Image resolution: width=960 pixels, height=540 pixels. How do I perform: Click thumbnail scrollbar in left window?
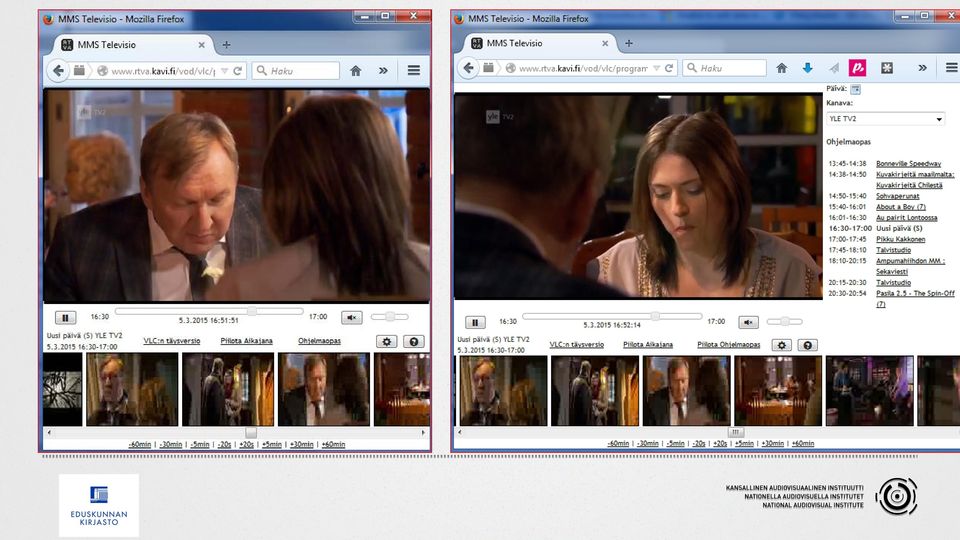pos(236,433)
